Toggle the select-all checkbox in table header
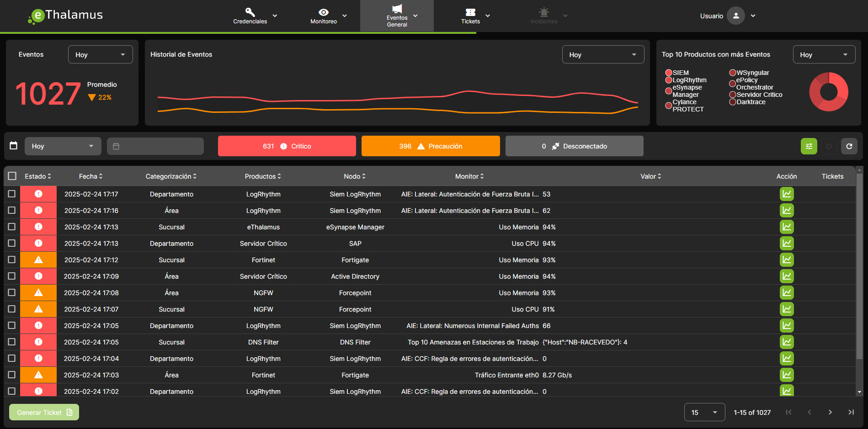The width and height of the screenshot is (868, 429). coord(12,176)
